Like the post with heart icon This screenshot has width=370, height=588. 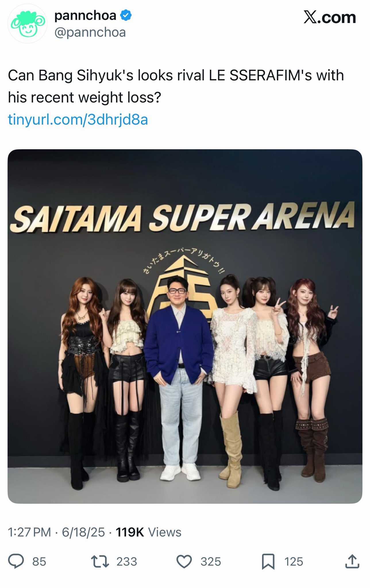click(184, 562)
